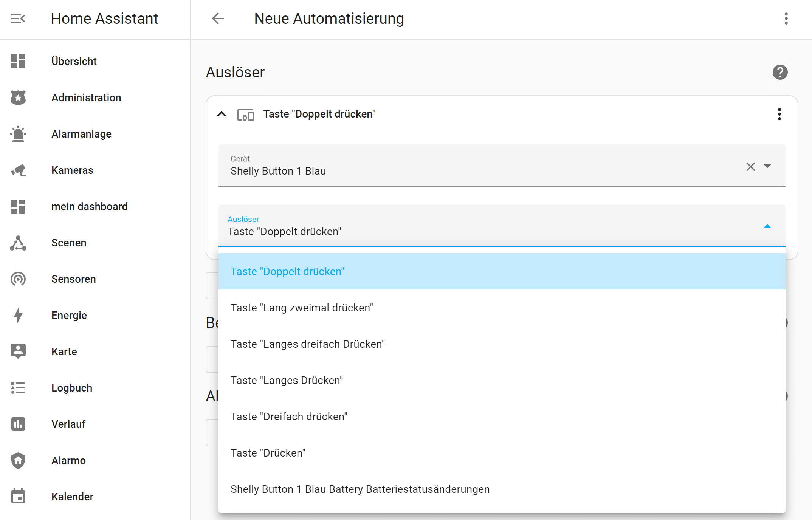Select Battery Batteriestatusänderungen trigger option
The width and height of the screenshot is (812, 520).
[360, 489]
